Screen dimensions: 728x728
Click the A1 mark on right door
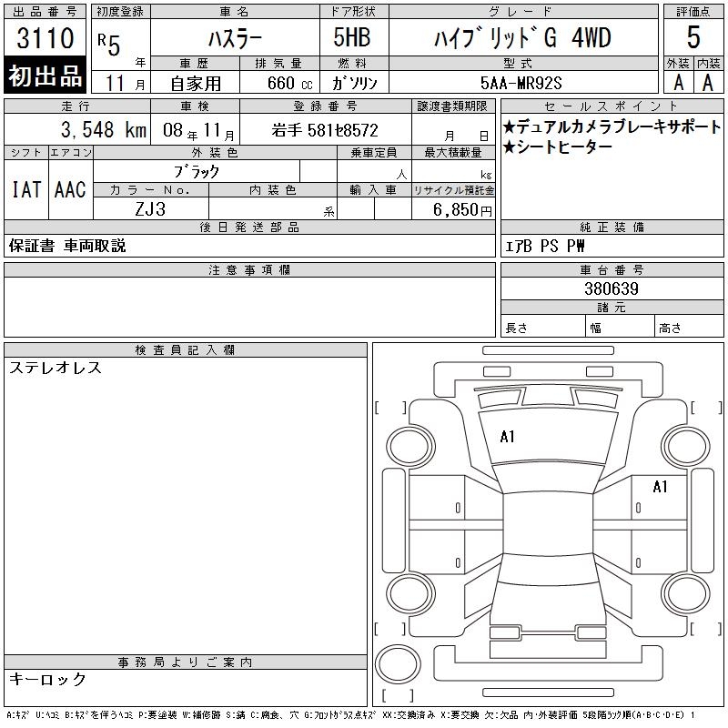(660, 487)
